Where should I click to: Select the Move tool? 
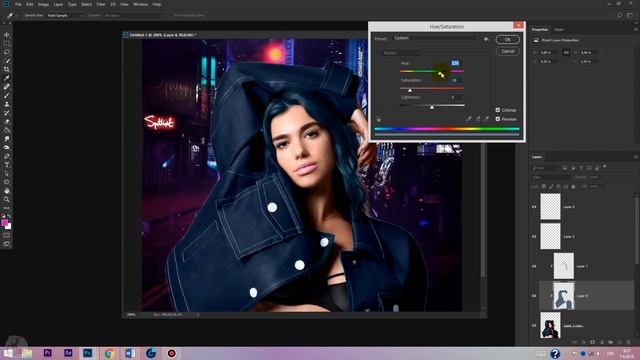tap(7, 35)
